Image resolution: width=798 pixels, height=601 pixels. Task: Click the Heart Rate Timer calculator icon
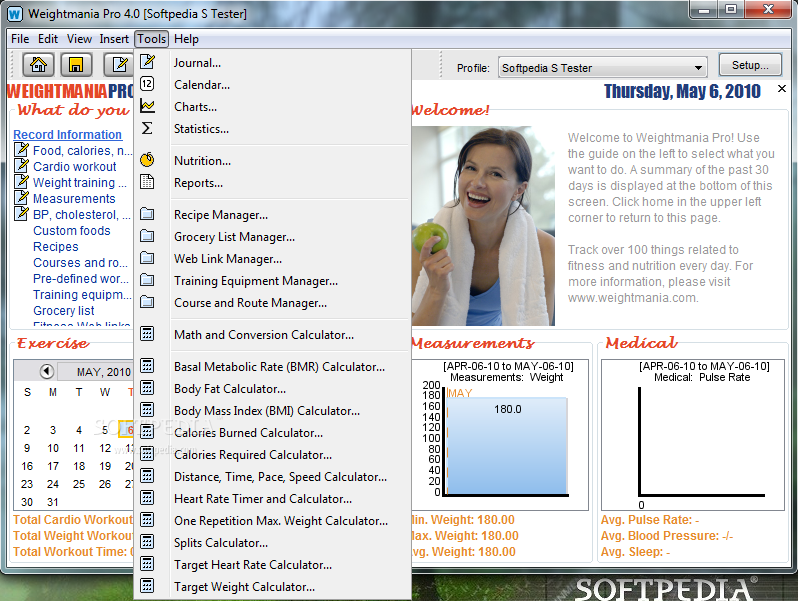point(147,498)
